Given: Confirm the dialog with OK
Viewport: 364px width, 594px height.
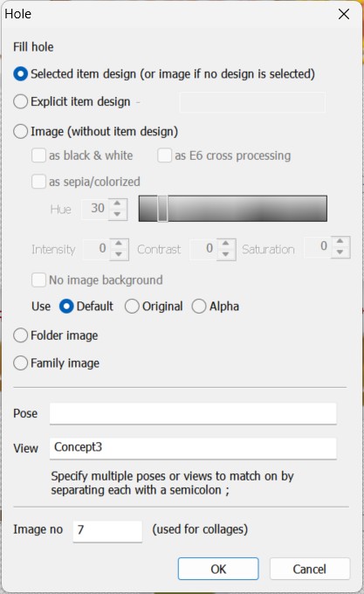Looking at the screenshot, I should coord(218,569).
